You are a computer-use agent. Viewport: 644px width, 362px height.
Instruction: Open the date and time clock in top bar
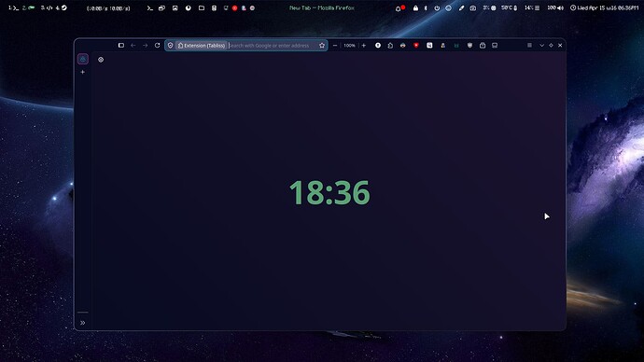tap(604, 7)
